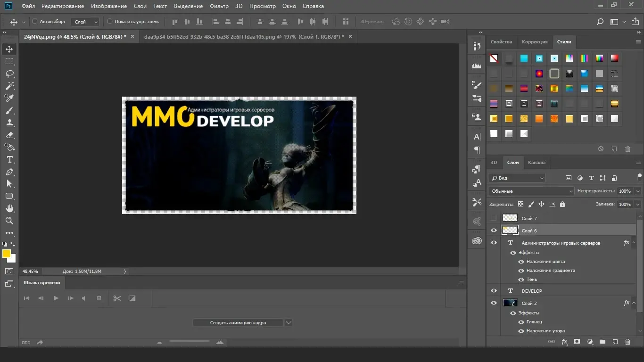This screenshot has height=362, width=644.
Task: Open the Файл menu
Action: pos(28,6)
